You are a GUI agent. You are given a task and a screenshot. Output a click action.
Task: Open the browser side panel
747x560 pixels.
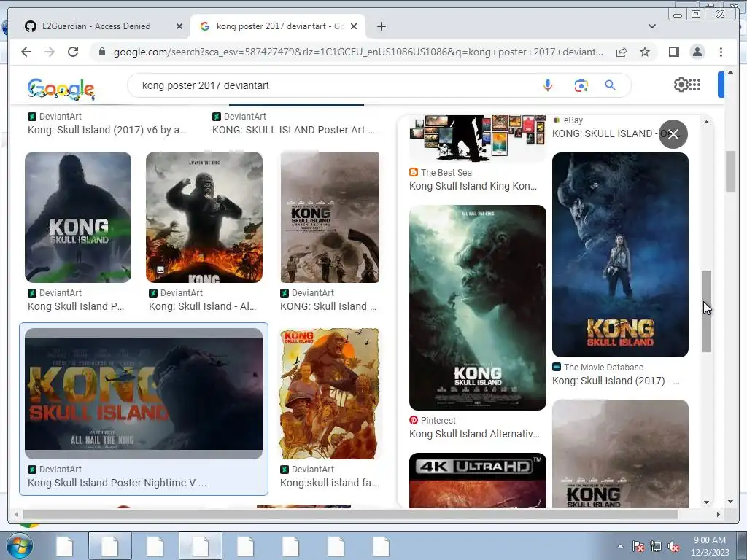click(x=673, y=52)
